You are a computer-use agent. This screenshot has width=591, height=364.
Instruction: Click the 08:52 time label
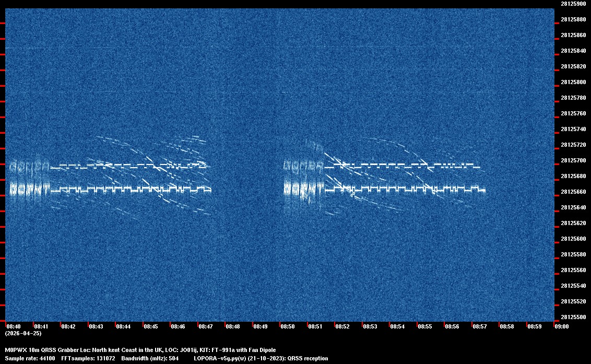click(x=342, y=326)
